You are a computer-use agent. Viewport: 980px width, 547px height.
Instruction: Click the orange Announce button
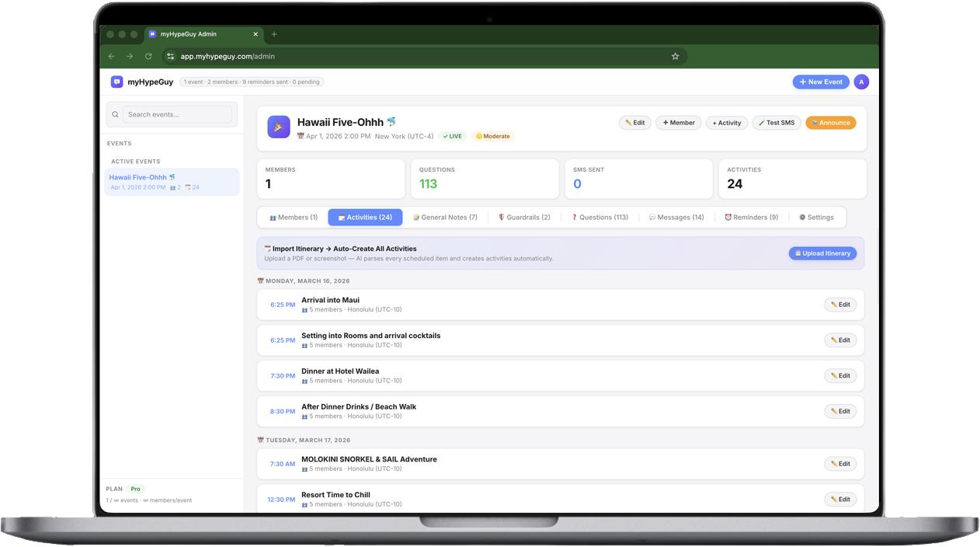(x=830, y=123)
